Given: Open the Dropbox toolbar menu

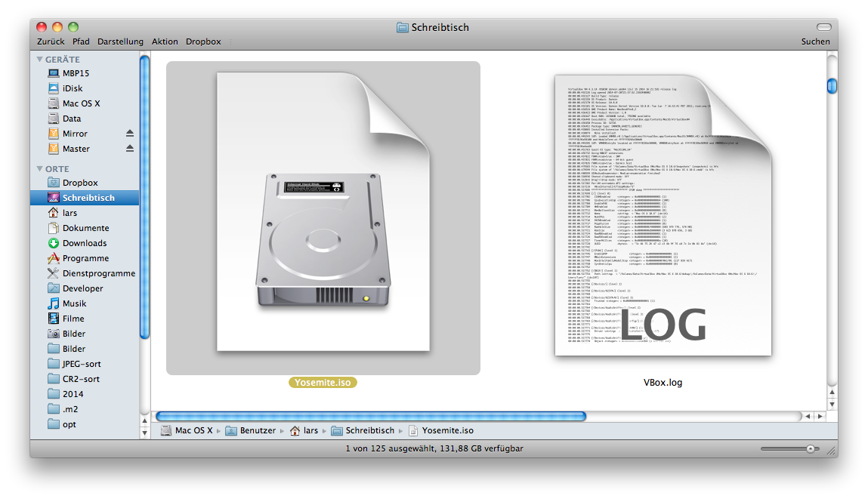Looking at the screenshot, I should point(203,42).
